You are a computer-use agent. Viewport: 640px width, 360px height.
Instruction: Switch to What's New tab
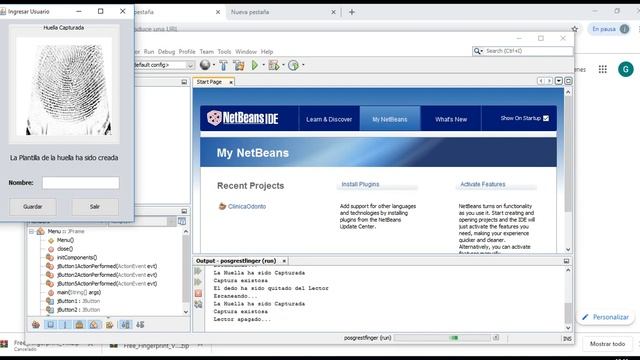451,119
